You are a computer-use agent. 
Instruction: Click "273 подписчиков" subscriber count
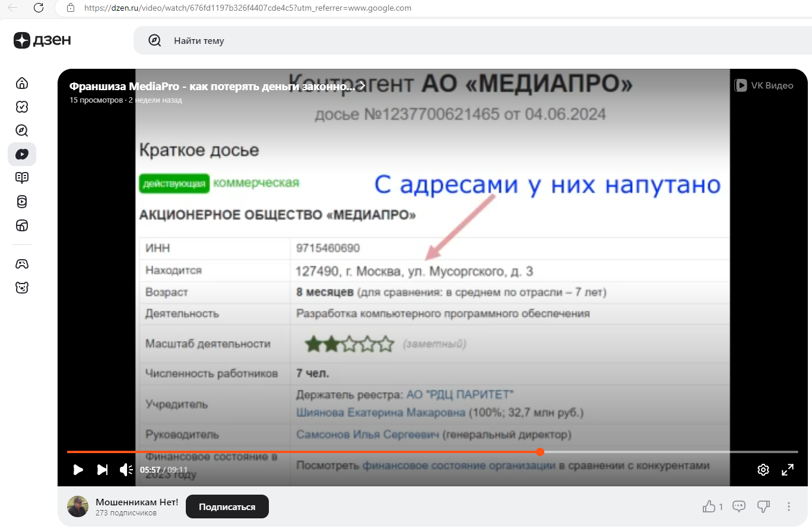click(x=126, y=513)
